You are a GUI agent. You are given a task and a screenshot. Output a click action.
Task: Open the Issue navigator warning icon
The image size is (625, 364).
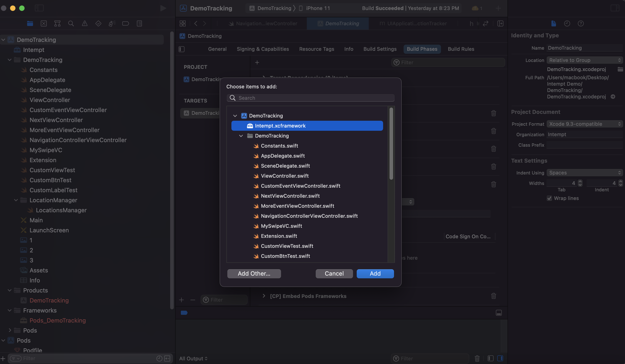tap(85, 23)
